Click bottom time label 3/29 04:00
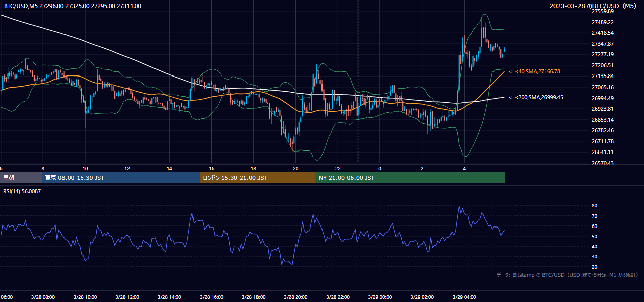This screenshot has width=644, height=302. click(x=465, y=297)
